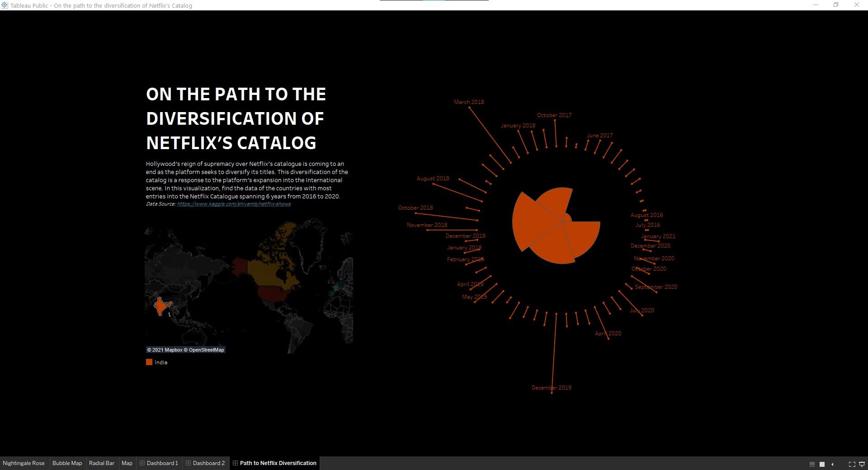Switch to the Map sheet tab
The width and height of the screenshot is (868, 470).
[x=127, y=463]
